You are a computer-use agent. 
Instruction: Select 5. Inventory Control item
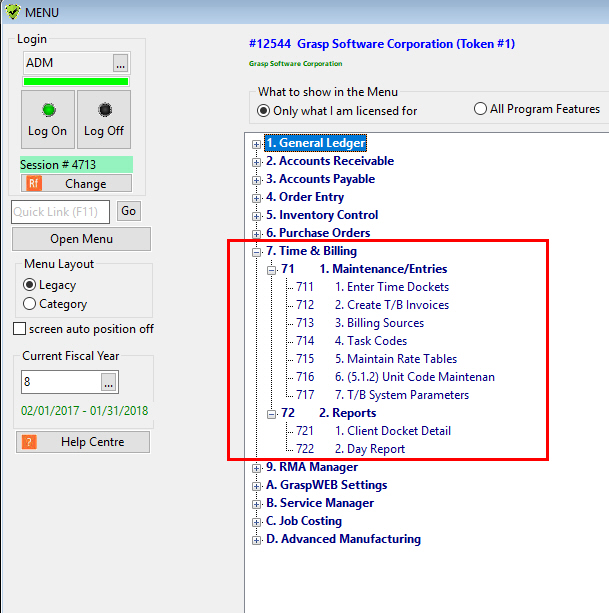pos(322,215)
